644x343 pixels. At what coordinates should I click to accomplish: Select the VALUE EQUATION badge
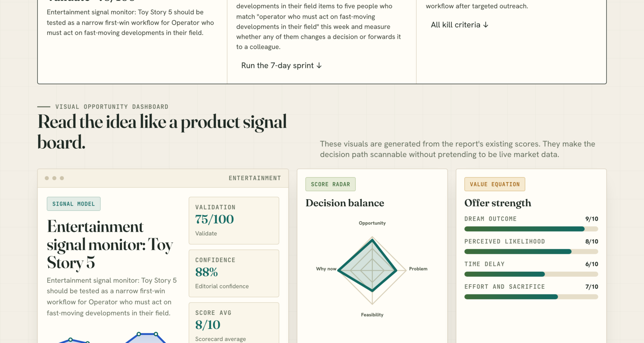point(495,184)
